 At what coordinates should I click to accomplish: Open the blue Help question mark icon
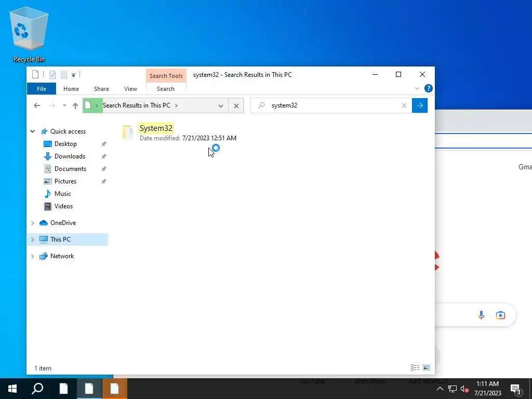point(429,88)
